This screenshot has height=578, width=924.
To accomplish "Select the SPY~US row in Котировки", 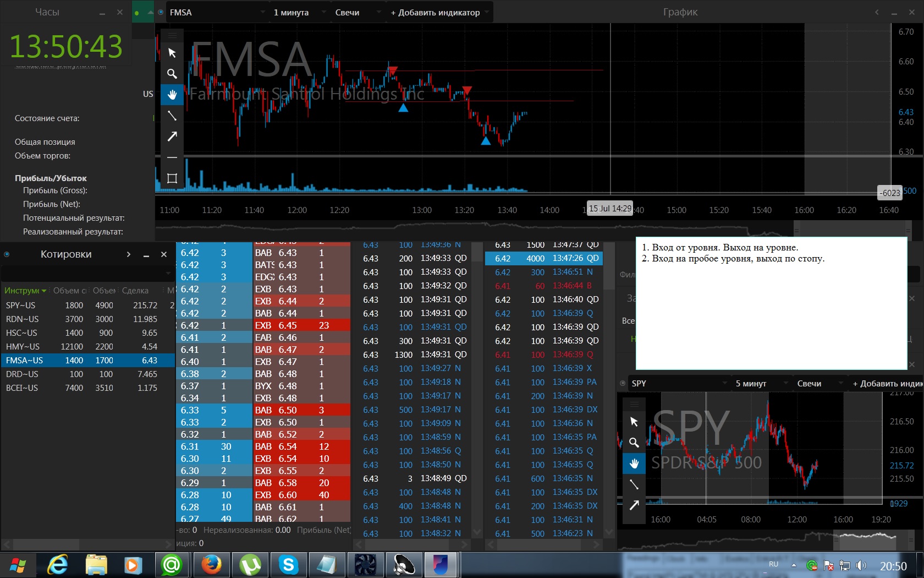I will (x=88, y=305).
